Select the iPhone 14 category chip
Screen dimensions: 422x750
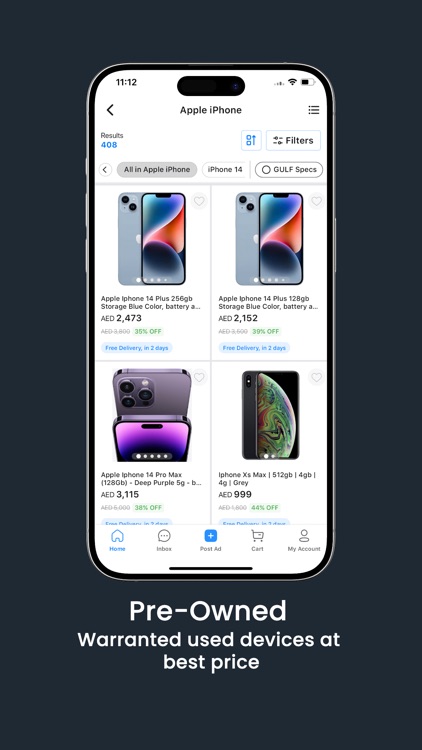[224, 170]
